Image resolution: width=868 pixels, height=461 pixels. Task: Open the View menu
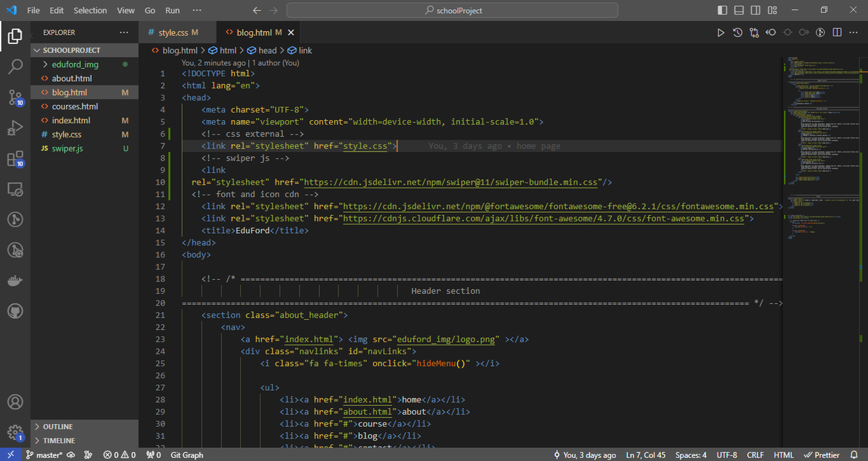point(126,10)
